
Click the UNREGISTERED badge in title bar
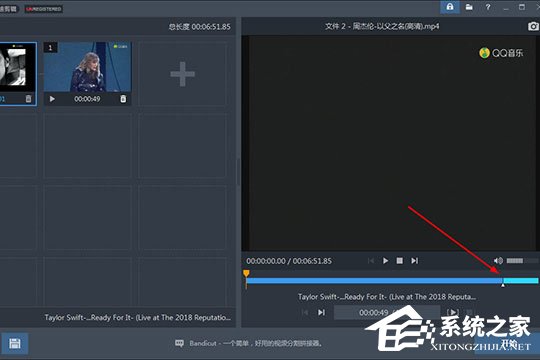pos(43,9)
